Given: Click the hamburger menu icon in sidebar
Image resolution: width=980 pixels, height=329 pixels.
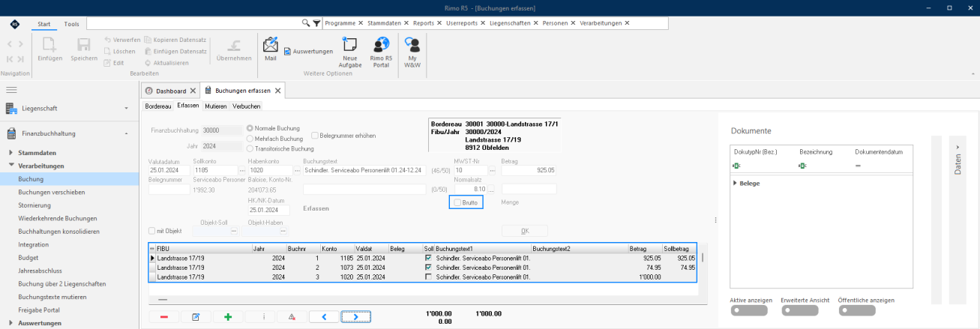Looking at the screenshot, I should [11, 89].
